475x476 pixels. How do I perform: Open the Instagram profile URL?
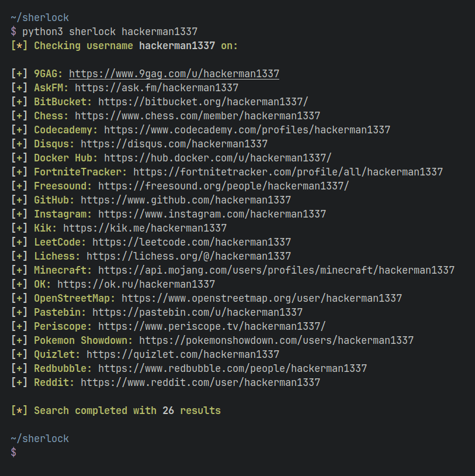[212, 214]
